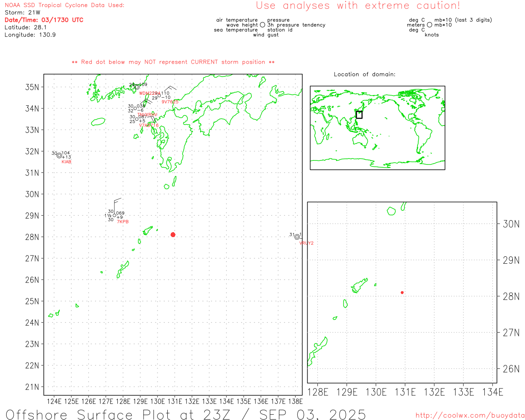Click the '3h pressure tendency' legend label

[296, 25]
